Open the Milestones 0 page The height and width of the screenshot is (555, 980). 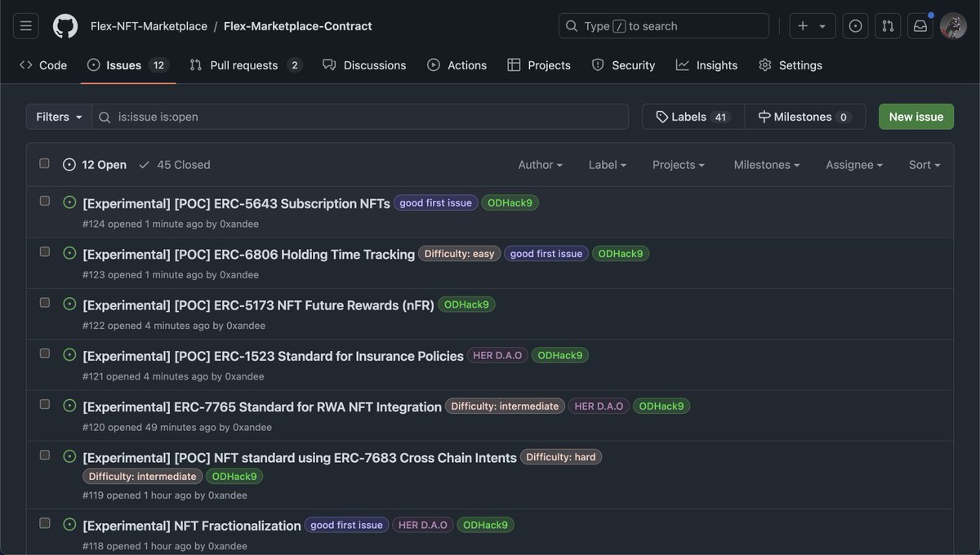click(804, 117)
